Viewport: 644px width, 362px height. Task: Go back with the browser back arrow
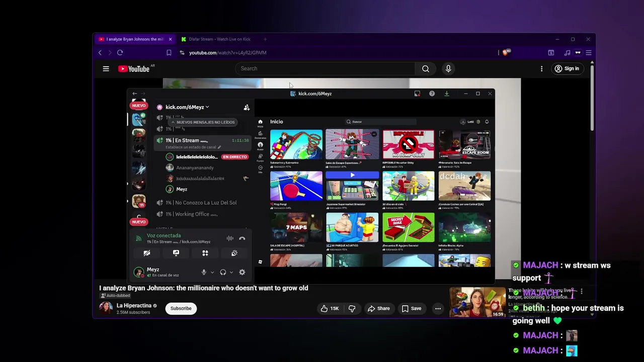[100, 52]
